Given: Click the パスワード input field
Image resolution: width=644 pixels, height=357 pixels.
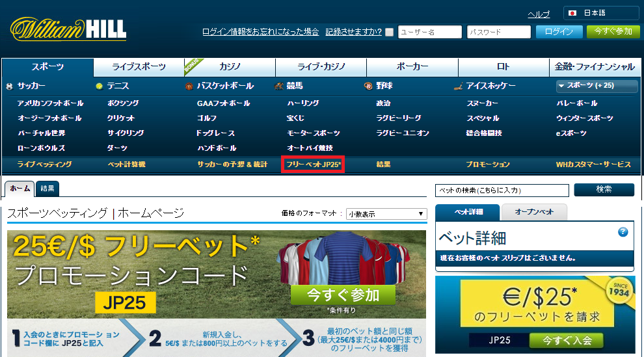Looking at the screenshot, I should click(499, 32).
